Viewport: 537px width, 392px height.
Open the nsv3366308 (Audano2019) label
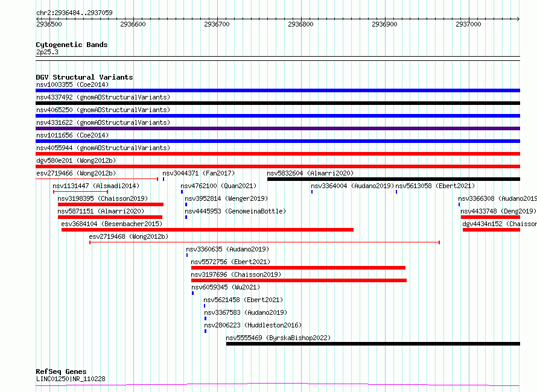[497, 198]
